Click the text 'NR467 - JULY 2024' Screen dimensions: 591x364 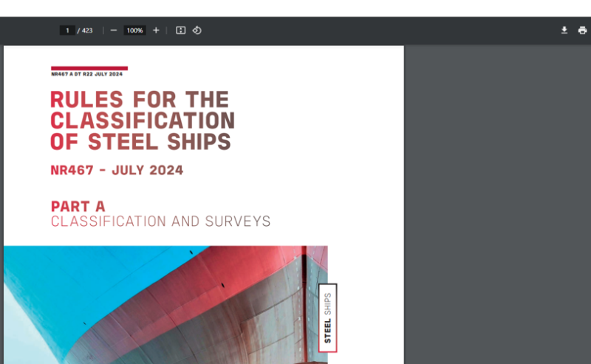[117, 171]
